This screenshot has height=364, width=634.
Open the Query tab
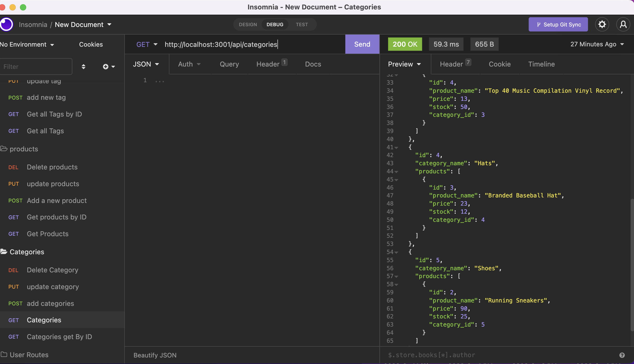(229, 64)
